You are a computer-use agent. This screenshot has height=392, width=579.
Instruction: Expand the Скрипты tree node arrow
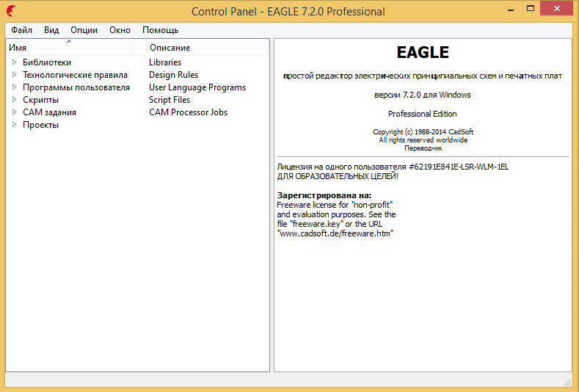pyautogui.click(x=14, y=100)
